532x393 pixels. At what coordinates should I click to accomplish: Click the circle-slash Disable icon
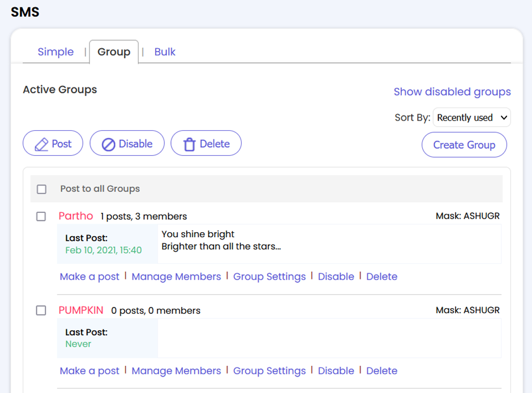click(109, 144)
